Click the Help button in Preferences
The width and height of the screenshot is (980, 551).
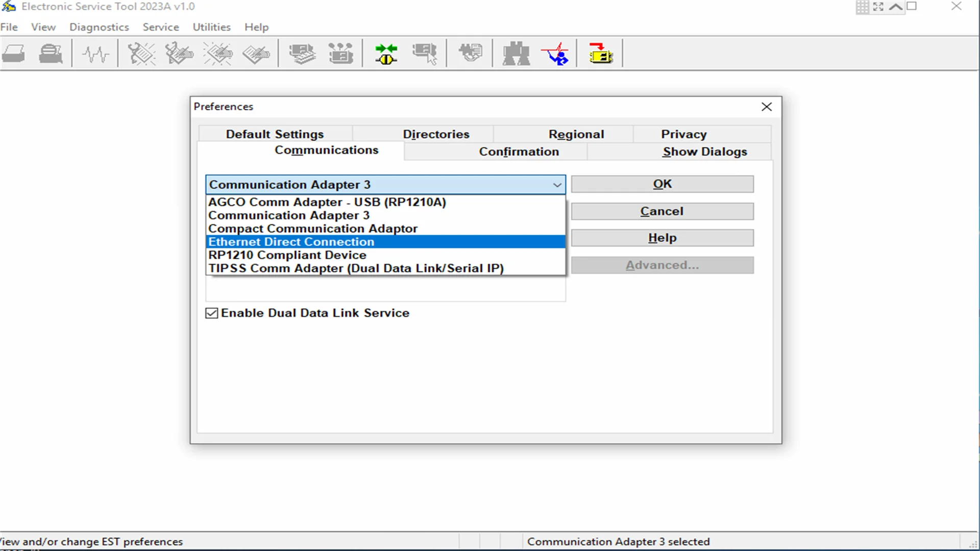[662, 238]
